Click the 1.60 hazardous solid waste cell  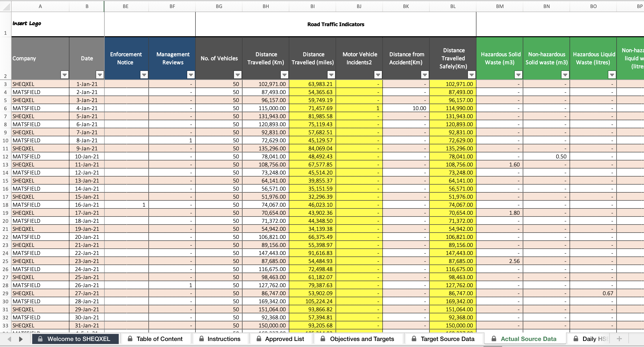click(500, 164)
